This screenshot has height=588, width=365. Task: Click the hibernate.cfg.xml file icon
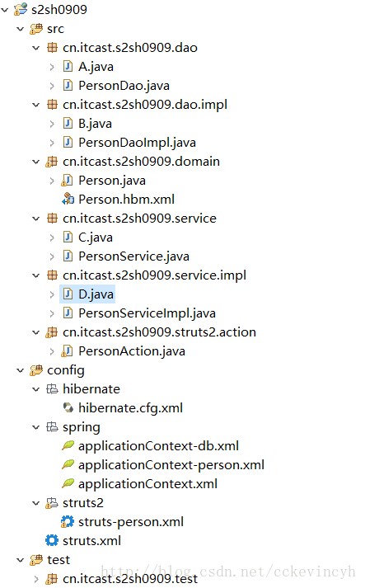click(x=68, y=407)
